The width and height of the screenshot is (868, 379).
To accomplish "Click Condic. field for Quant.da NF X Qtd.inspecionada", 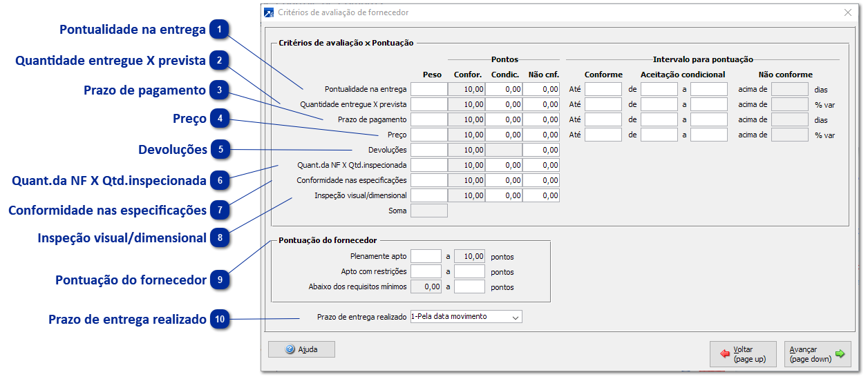I will click(x=504, y=165).
